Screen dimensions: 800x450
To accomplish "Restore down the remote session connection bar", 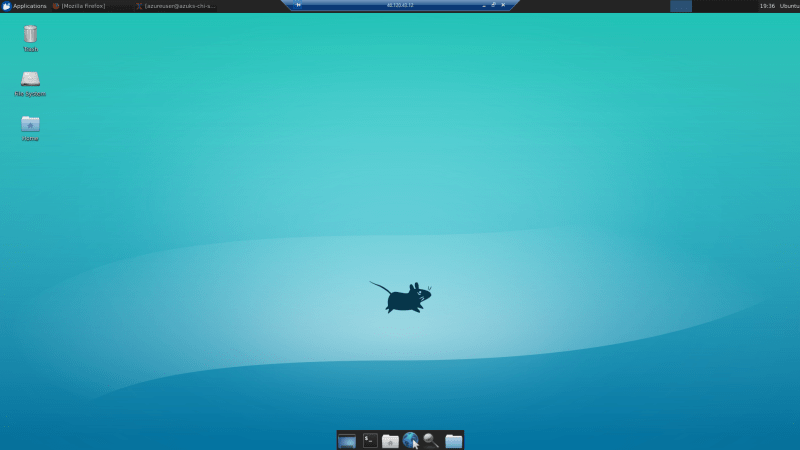I will point(493,5).
